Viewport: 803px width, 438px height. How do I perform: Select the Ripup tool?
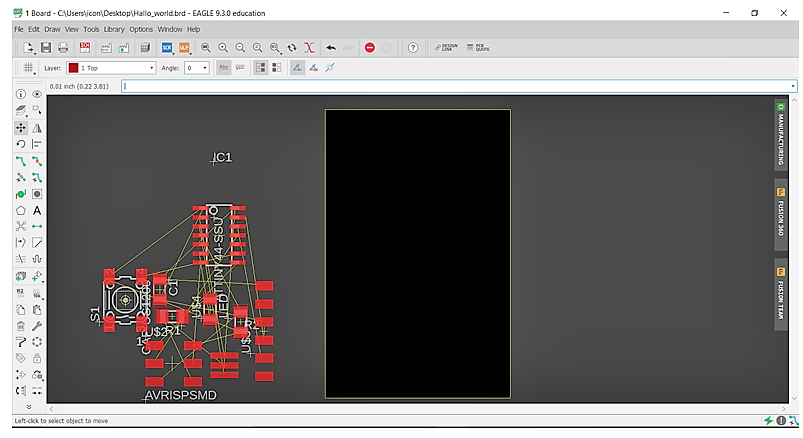[x=37, y=161]
